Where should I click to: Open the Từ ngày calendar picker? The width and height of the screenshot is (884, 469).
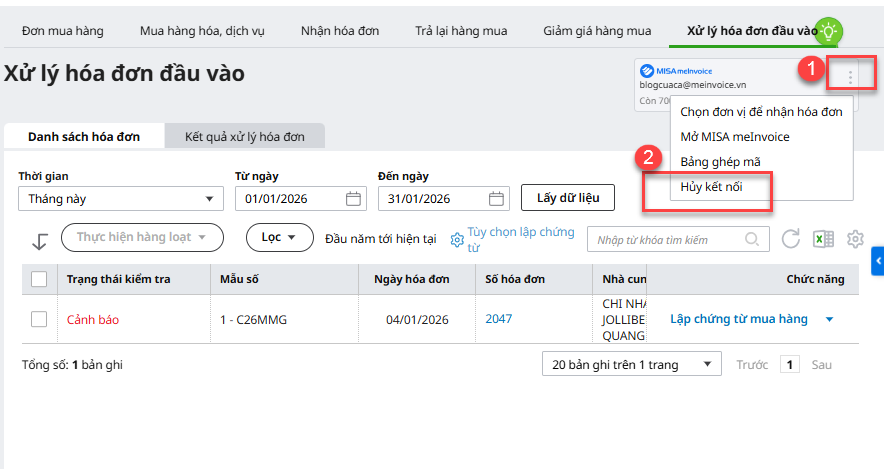point(353,198)
